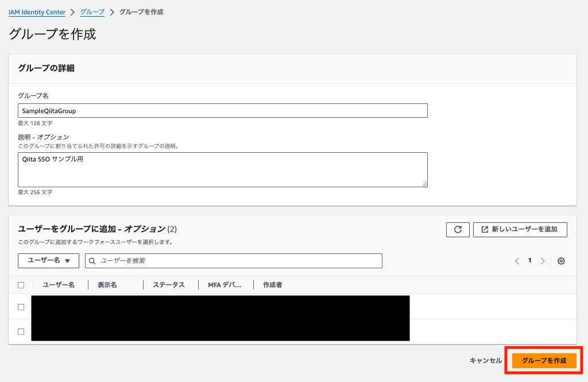Open the IAM Identity Center breadcrumb link
Image resolution: width=588 pixels, height=382 pixels.
pos(37,11)
